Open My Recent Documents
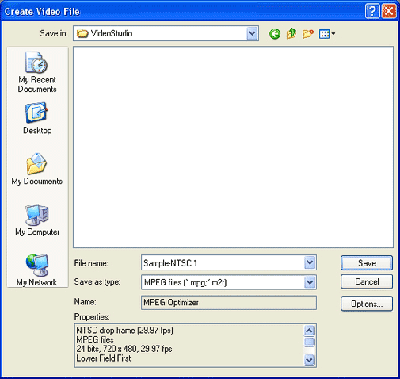The image size is (400, 379). click(x=37, y=72)
